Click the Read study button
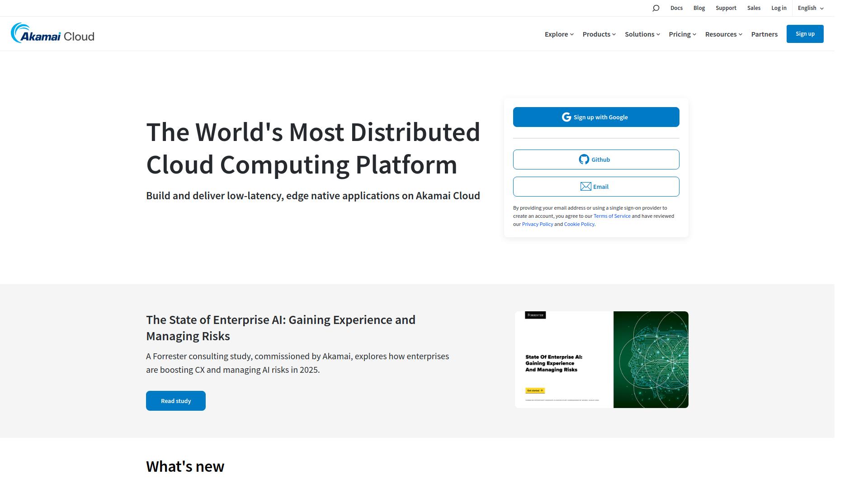Viewport: 868px width, 488px height. click(x=176, y=401)
